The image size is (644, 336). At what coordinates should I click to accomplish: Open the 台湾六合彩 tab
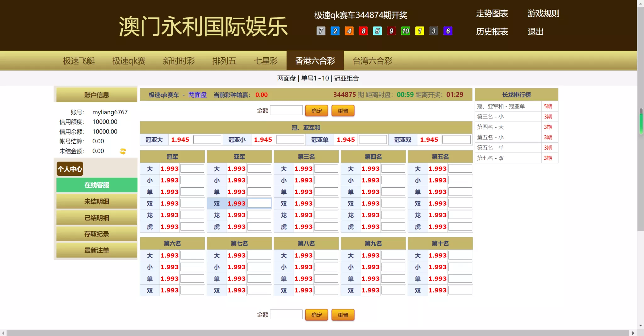click(x=372, y=60)
